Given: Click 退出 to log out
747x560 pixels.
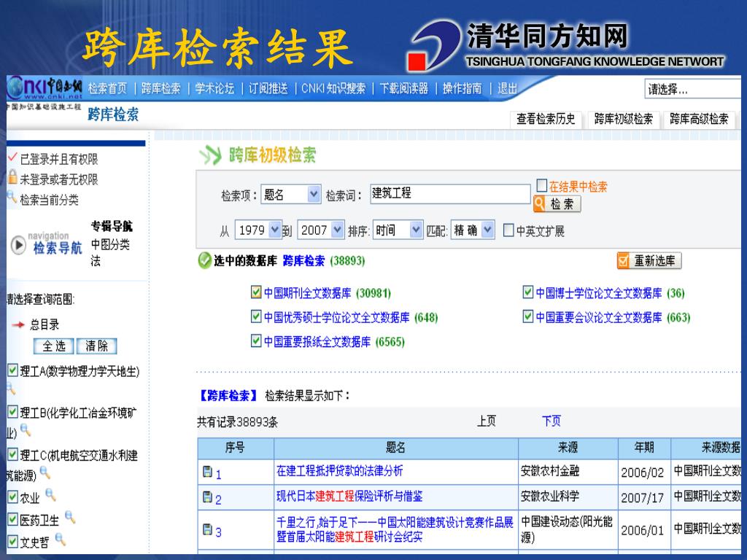Looking at the screenshot, I should [508, 88].
